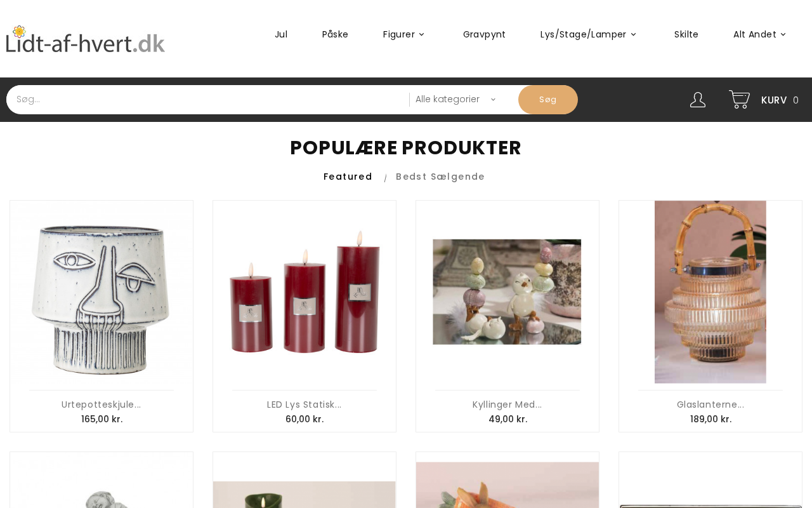The height and width of the screenshot is (508, 812).
Task: Expand the Figurer menu chevron
Action: pos(422,35)
